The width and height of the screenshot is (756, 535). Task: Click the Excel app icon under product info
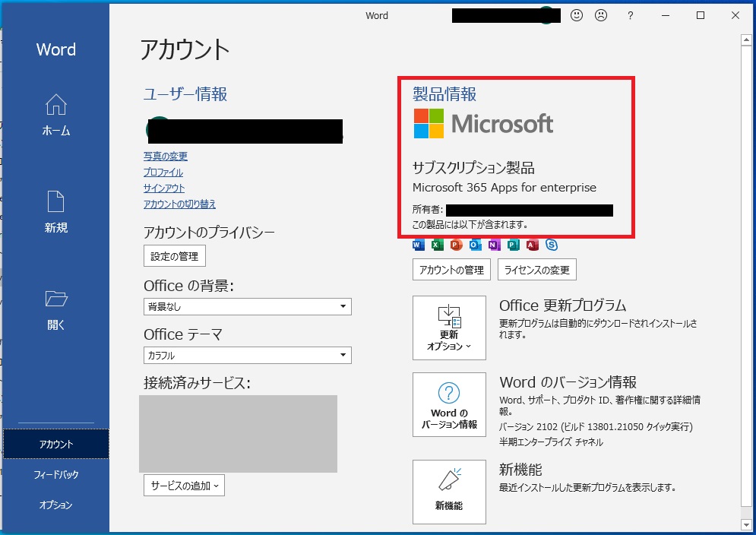click(x=438, y=245)
